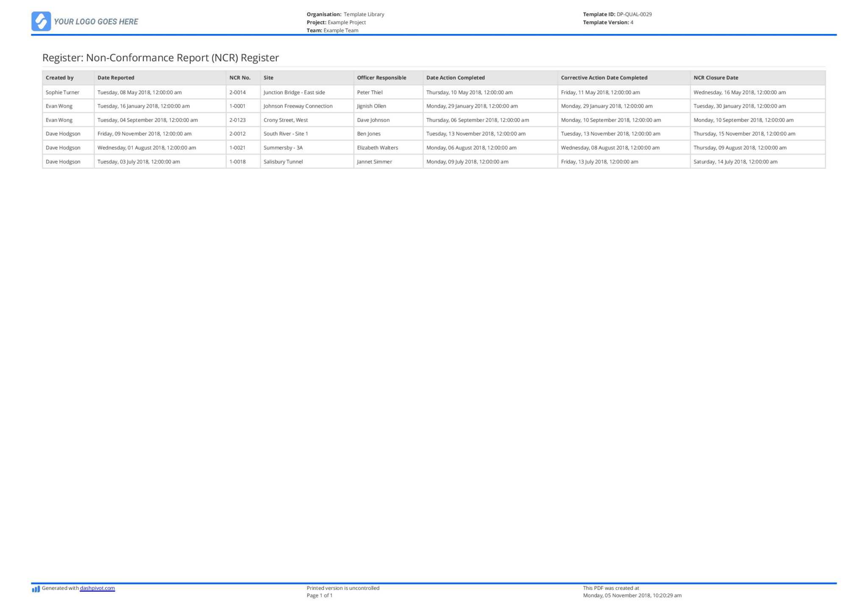
Task: Select the 'Salisbury Tunnel' site cell
Action: coord(283,162)
